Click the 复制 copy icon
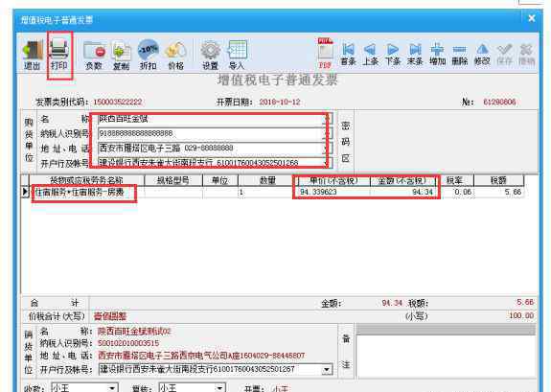Screen dimensions: 551x392 (x=122, y=55)
